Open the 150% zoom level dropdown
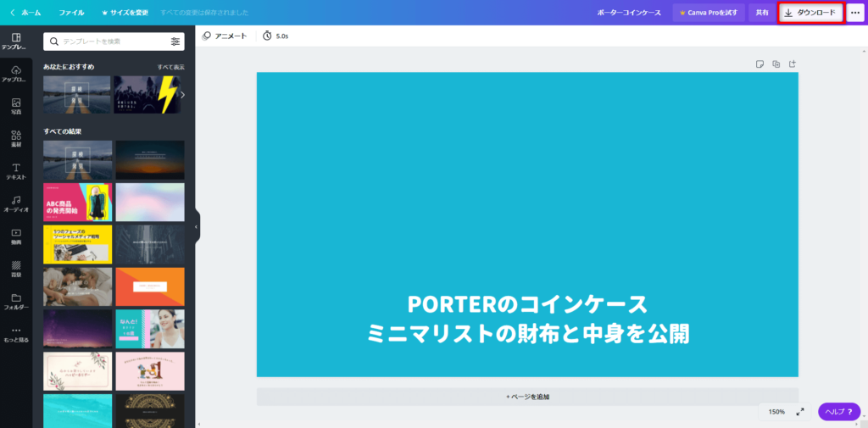 [x=776, y=412]
